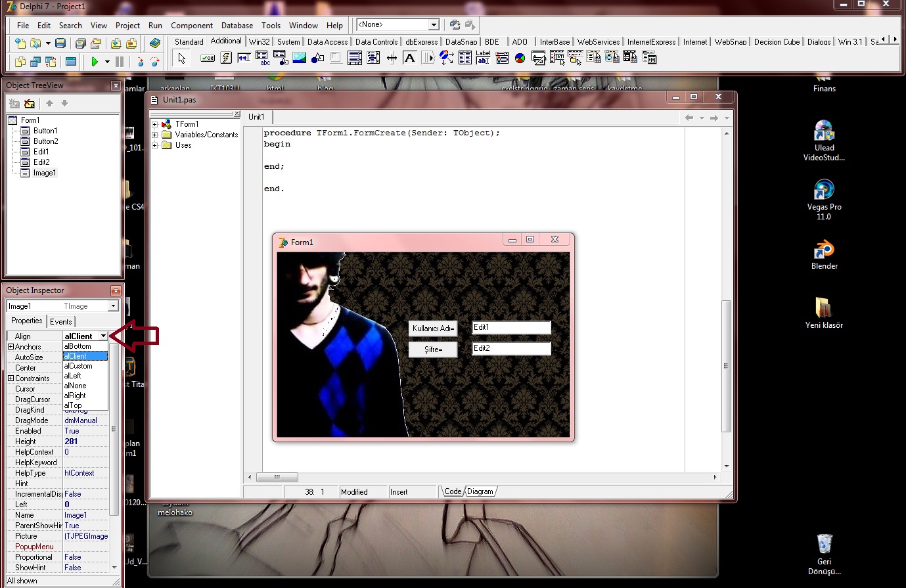Click the Edit1 input field on Form1
906x588 pixels.
pyautogui.click(x=511, y=328)
